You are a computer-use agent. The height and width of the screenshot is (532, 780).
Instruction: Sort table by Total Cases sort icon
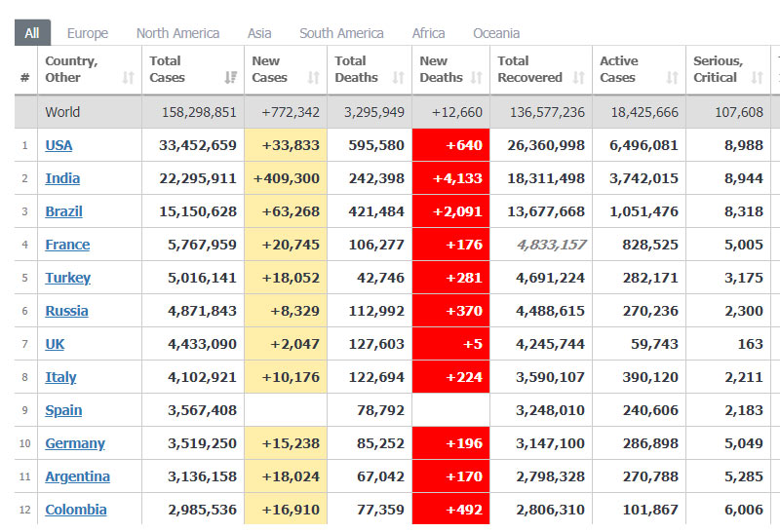(231, 78)
